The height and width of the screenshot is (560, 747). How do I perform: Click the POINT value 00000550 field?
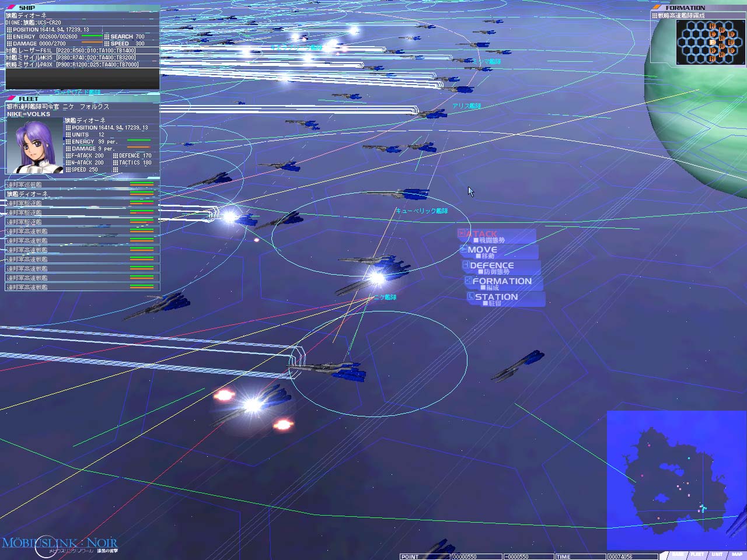pyautogui.click(x=476, y=557)
